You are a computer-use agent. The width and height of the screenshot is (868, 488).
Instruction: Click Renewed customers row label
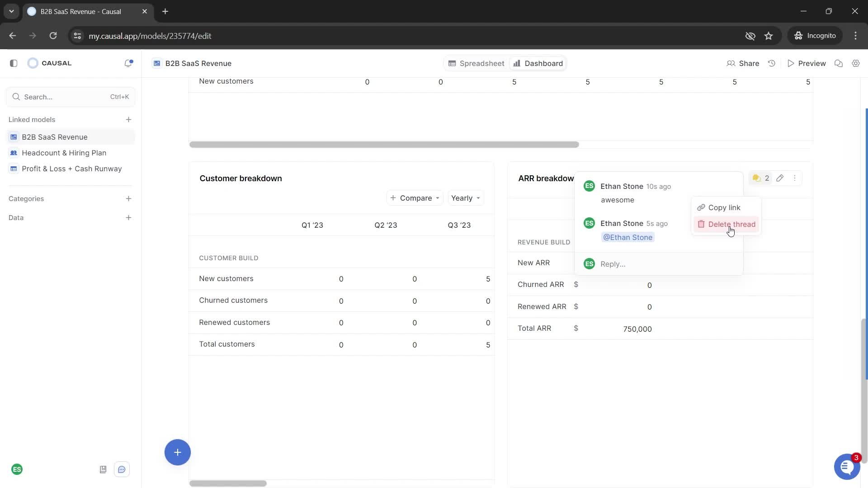234,323
